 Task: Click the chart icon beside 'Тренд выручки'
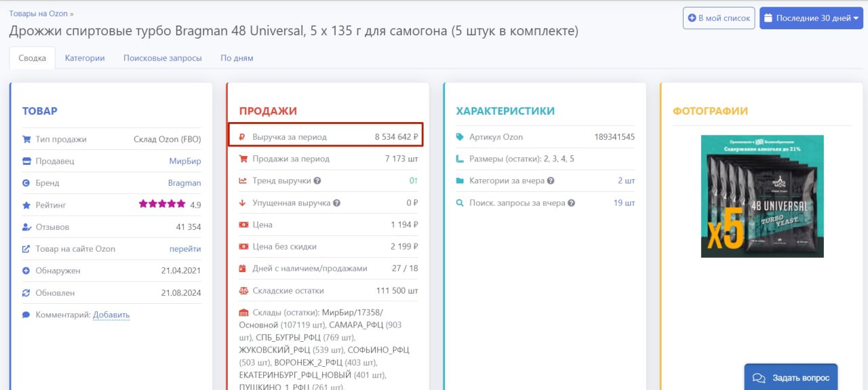pyautogui.click(x=243, y=180)
